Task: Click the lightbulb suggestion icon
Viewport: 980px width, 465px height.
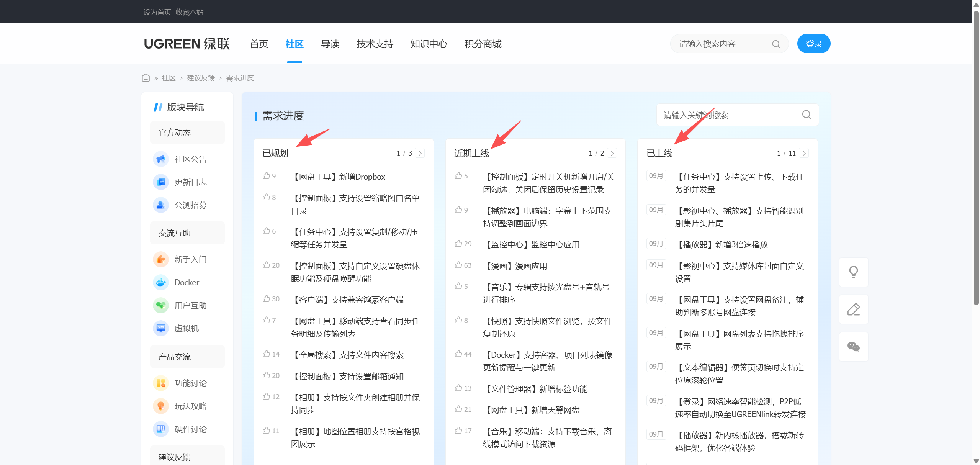Action: (853, 272)
